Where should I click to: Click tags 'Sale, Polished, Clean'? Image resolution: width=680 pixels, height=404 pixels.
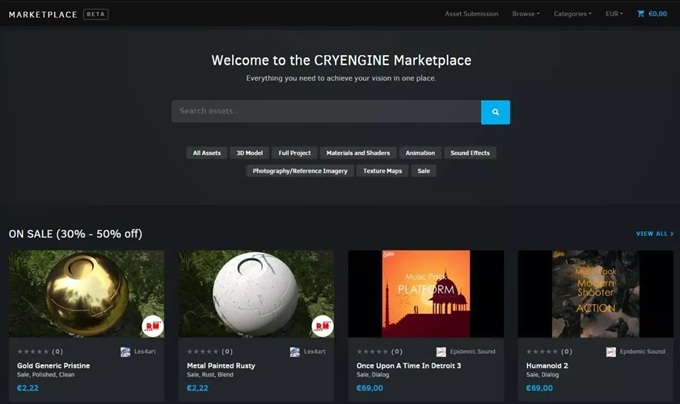point(46,375)
